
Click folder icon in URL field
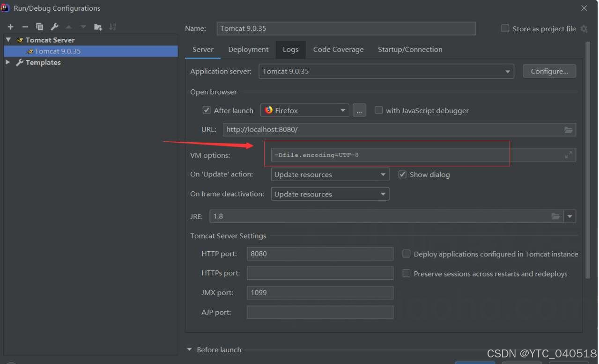click(569, 130)
